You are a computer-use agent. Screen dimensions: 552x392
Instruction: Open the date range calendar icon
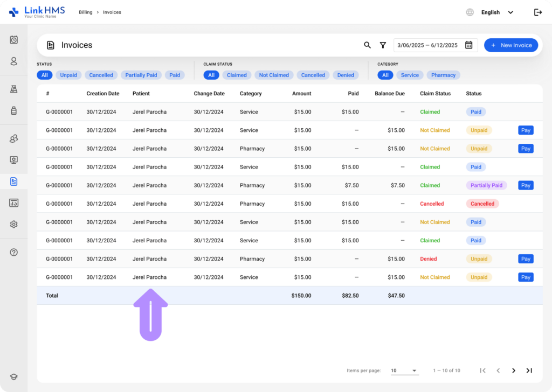pyautogui.click(x=468, y=45)
